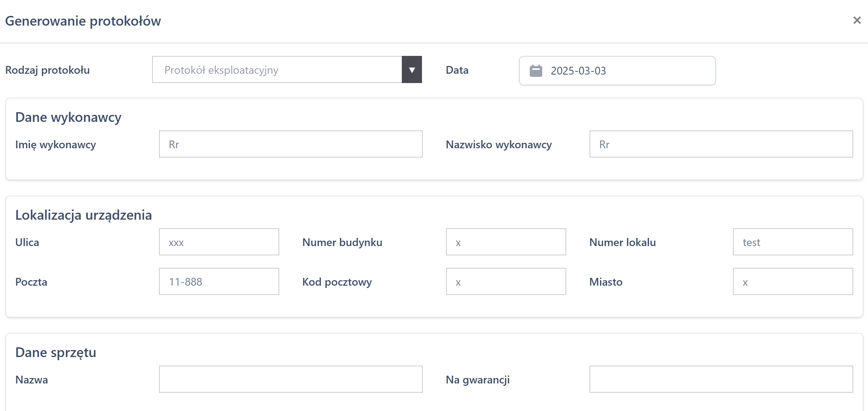Viewport: 868px width, 411px height.
Task: Click the Rodzaj protokołu label
Action: click(x=47, y=70)
